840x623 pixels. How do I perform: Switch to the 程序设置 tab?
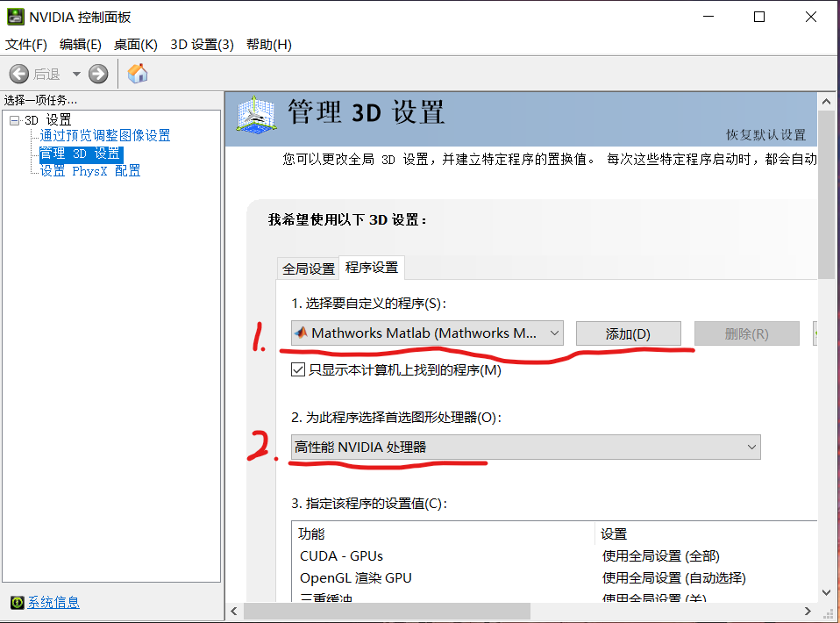point(372,267)
